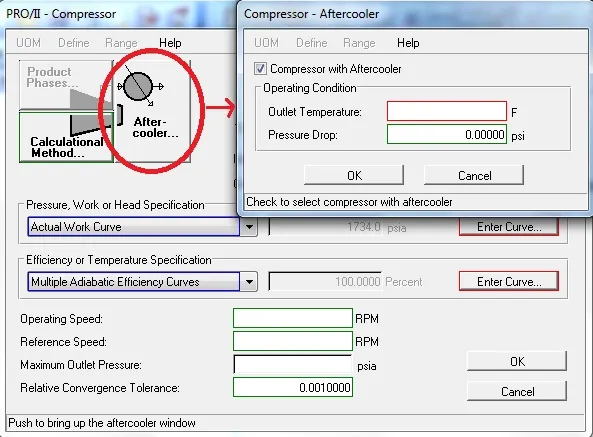This screenshot has width=593, height=437.
Task: Click the 'Operating Speed:' label
Action: (61, 319)
